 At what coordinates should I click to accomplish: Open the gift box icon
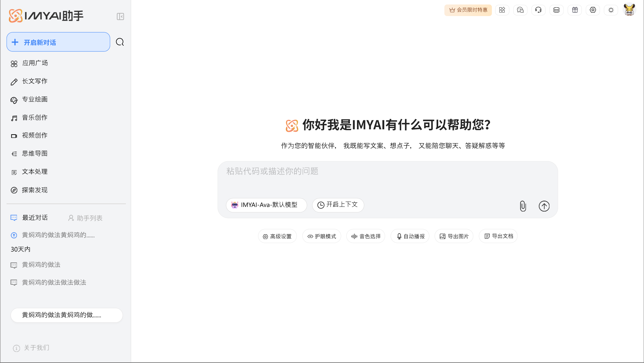(575, 10)
